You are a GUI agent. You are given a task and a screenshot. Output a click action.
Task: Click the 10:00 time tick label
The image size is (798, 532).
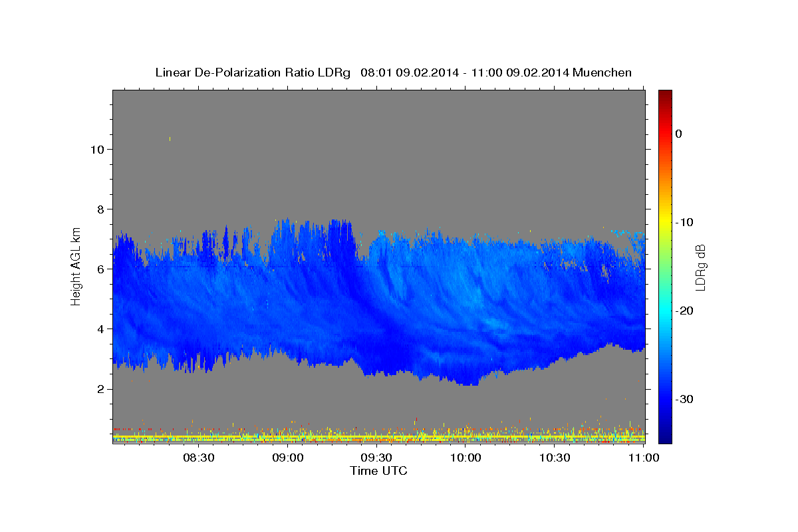tap(465, 458)
